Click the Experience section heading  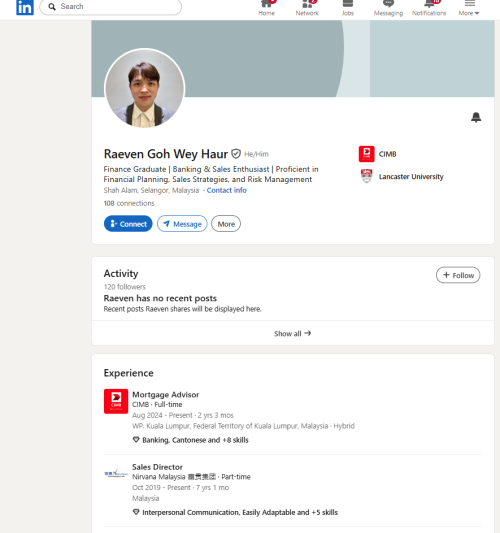128,373
